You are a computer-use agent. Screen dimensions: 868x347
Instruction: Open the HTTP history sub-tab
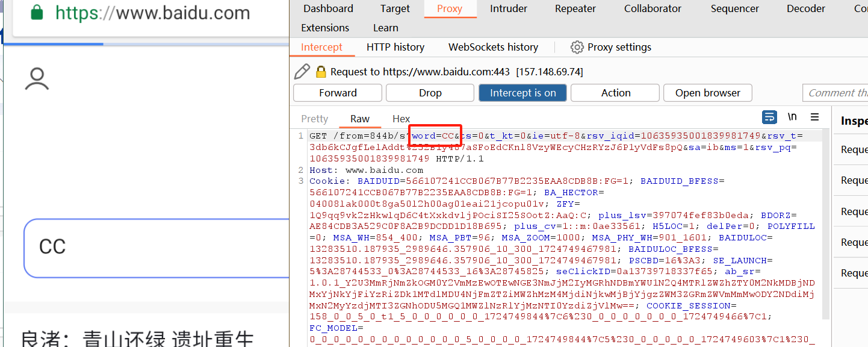point(395,47)
